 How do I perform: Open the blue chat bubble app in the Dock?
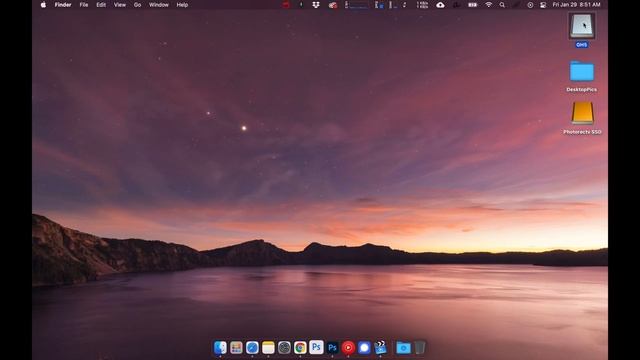[364, 347]
